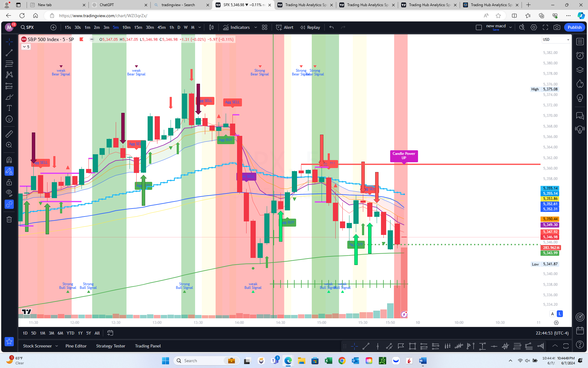Image resolution: width=588 pixels, height=368 pixels.
Task: Select the crosshair/cursor drawing tool
Action: tap(9, 41)
